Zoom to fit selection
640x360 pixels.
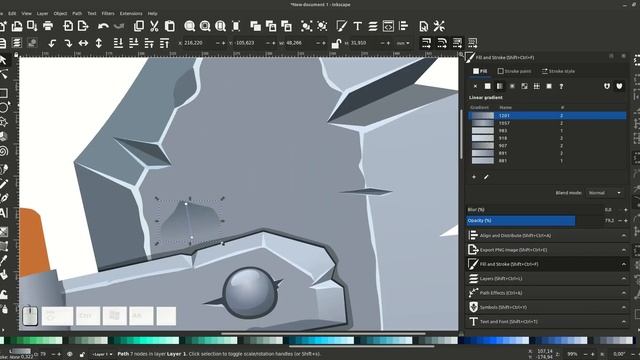coord(189,26)
